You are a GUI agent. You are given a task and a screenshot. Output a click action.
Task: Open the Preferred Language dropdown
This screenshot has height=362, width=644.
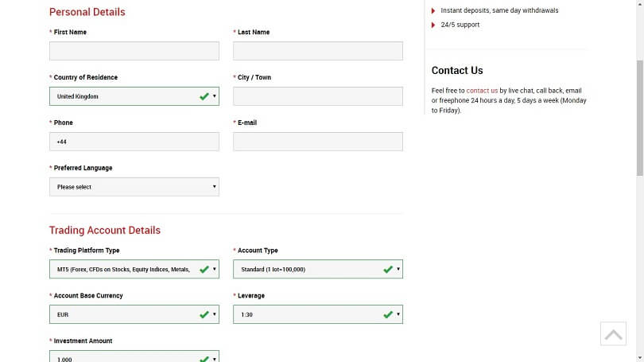pos(134,187)
